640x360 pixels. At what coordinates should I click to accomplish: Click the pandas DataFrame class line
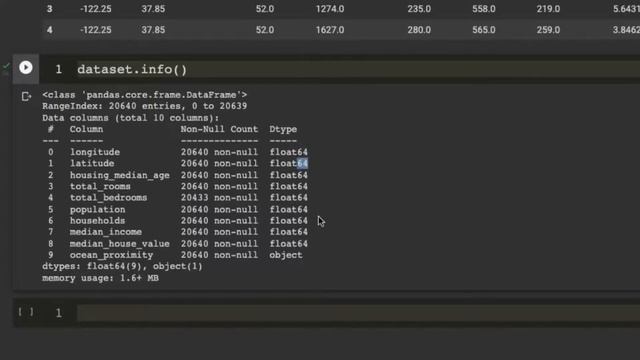click(144, 95)
